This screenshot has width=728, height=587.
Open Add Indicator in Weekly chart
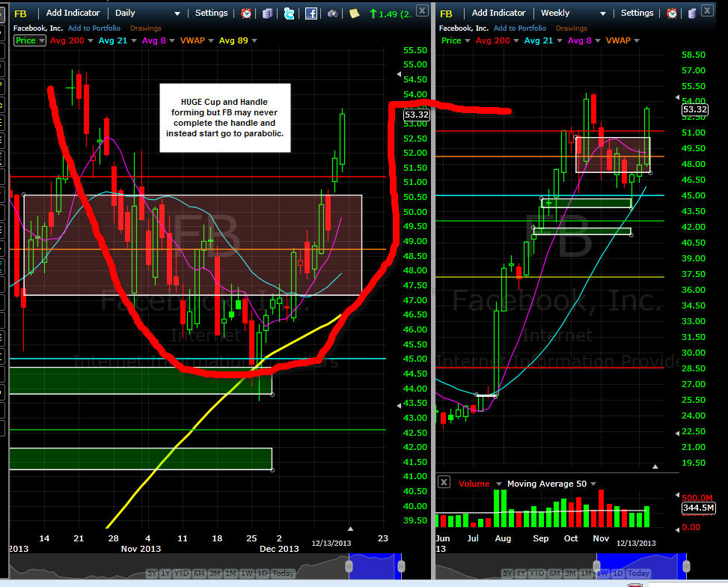click(498, 13)
